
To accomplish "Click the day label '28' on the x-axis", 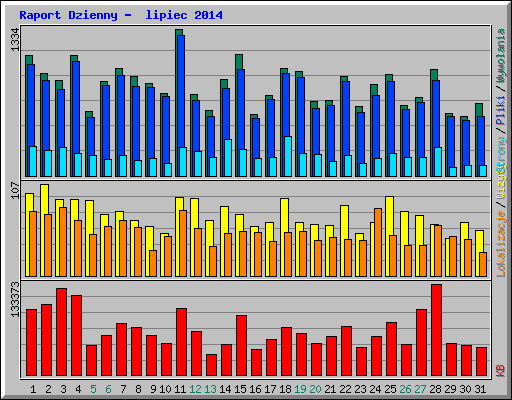I will pyautogui.click(x=435, y=389).
